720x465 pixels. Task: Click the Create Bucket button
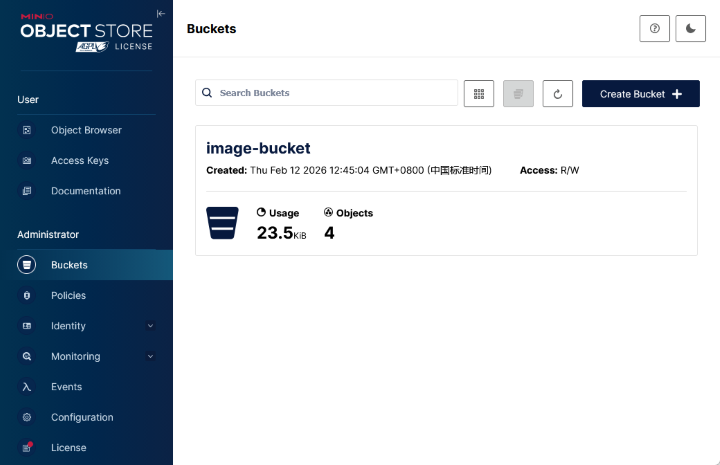pyautogui.click(x=640, y=93)
